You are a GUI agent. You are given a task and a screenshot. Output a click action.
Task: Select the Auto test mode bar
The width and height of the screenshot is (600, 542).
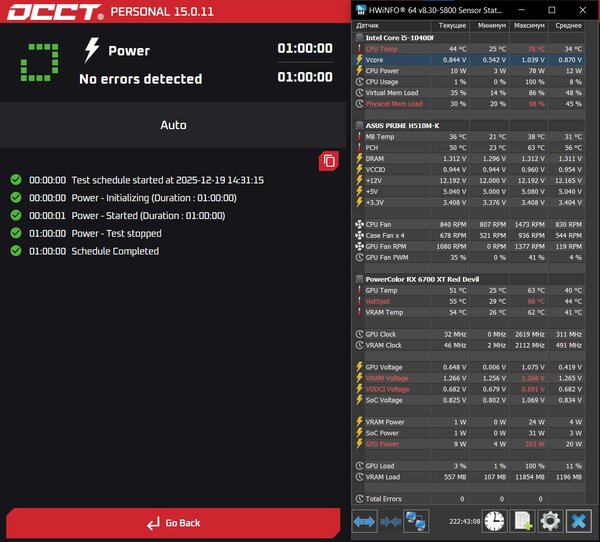[173, 125]
